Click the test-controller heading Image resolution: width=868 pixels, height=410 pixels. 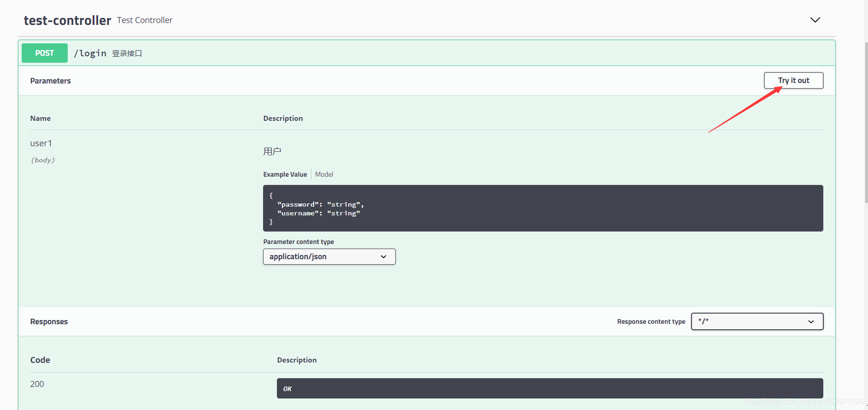[x=67, y=20]
